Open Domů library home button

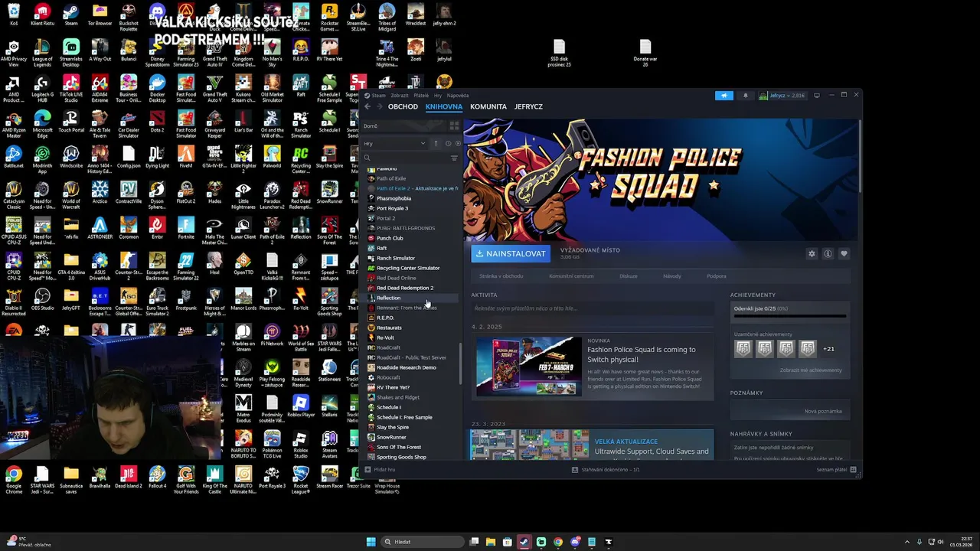pyautogui.click(x=403, y=126)
